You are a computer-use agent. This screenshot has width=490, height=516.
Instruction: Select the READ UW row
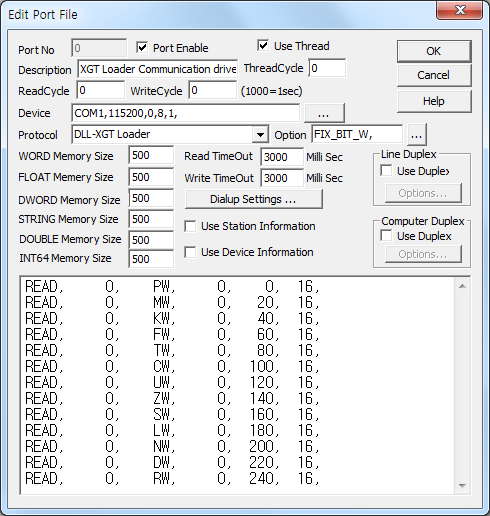click(x=172, y=382)
